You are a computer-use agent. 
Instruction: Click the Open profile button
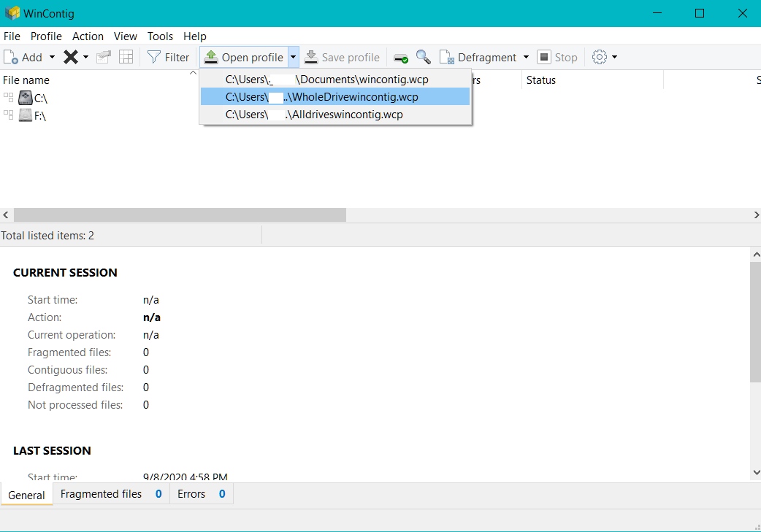(x=244, y=57)
